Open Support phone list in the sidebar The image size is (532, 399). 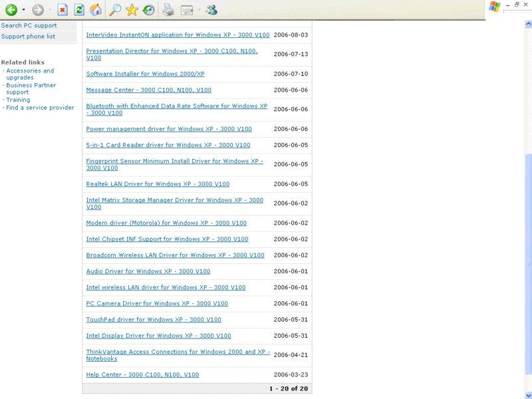(28, 37)
